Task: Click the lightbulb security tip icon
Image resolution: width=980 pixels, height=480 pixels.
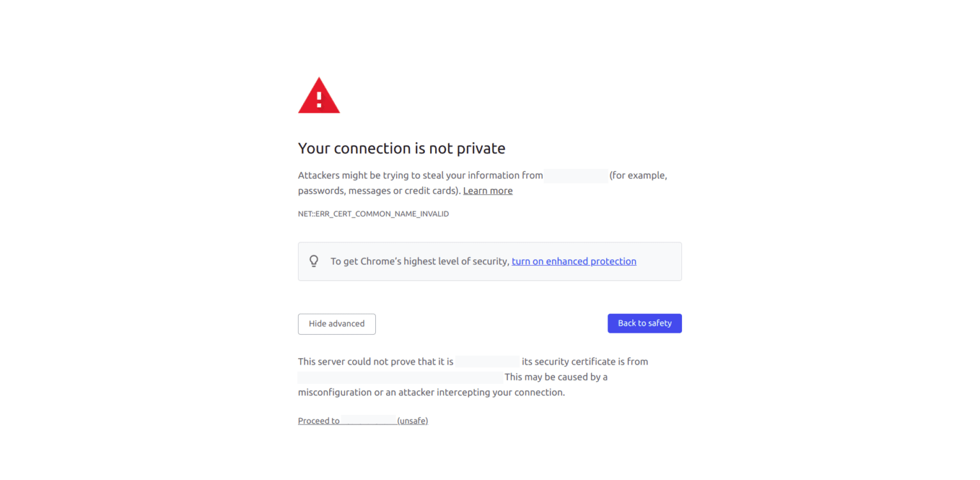Action: [313, 261]
